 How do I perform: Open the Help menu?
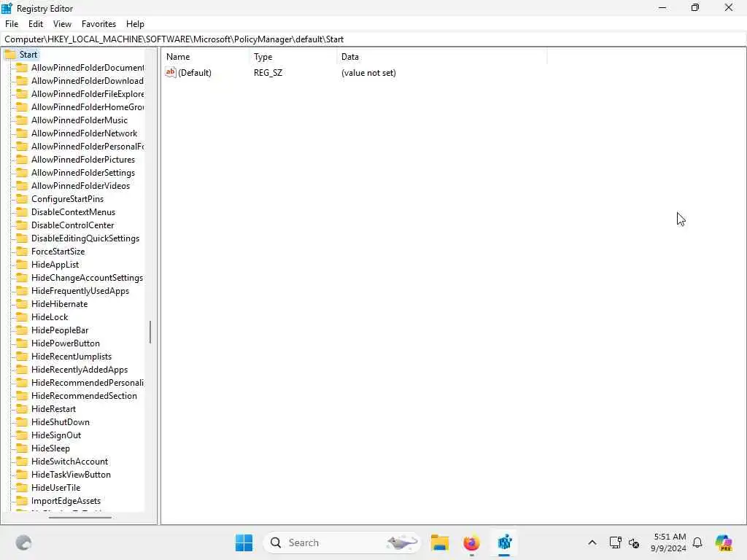(135, 24)
